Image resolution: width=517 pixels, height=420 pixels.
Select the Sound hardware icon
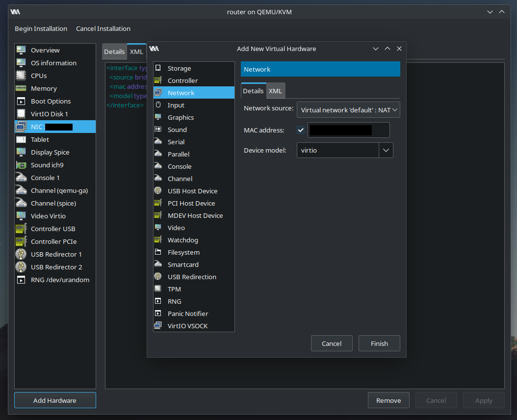pyautogui.click(x=158, y=130)
